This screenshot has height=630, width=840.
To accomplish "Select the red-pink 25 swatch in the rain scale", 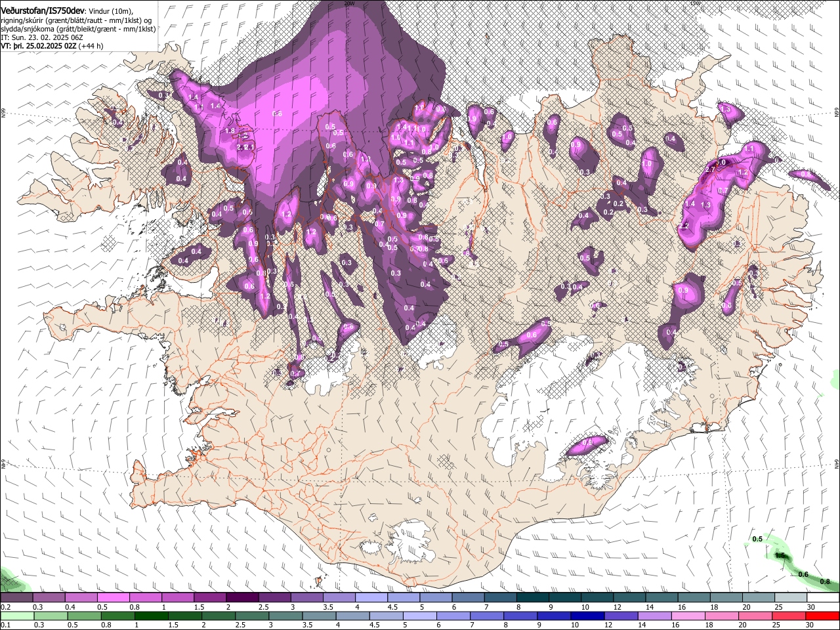I will tap(789, 616).
